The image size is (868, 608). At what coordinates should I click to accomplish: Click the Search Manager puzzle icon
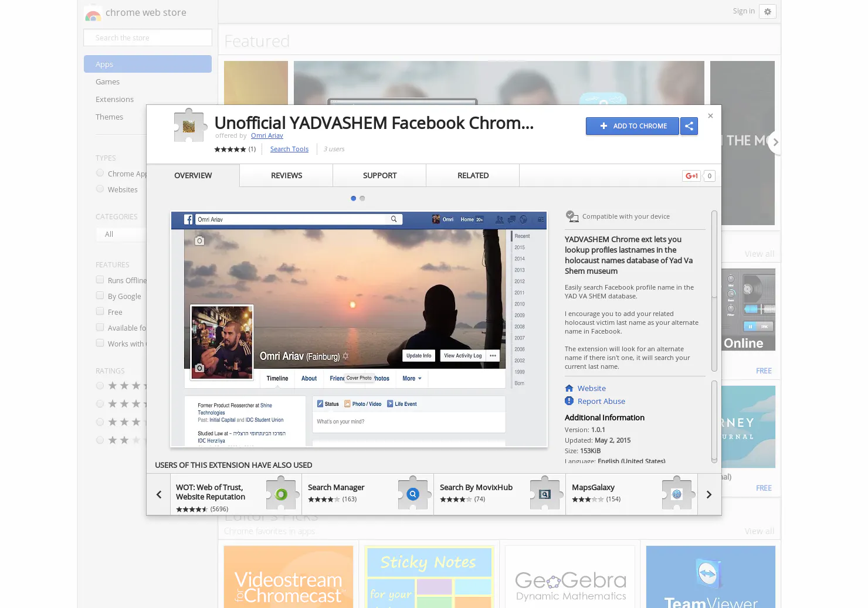pos(413,494)
